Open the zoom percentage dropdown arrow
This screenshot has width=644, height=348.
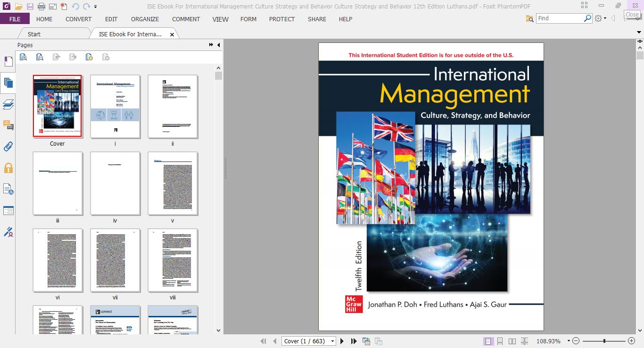tap(569, 341)
